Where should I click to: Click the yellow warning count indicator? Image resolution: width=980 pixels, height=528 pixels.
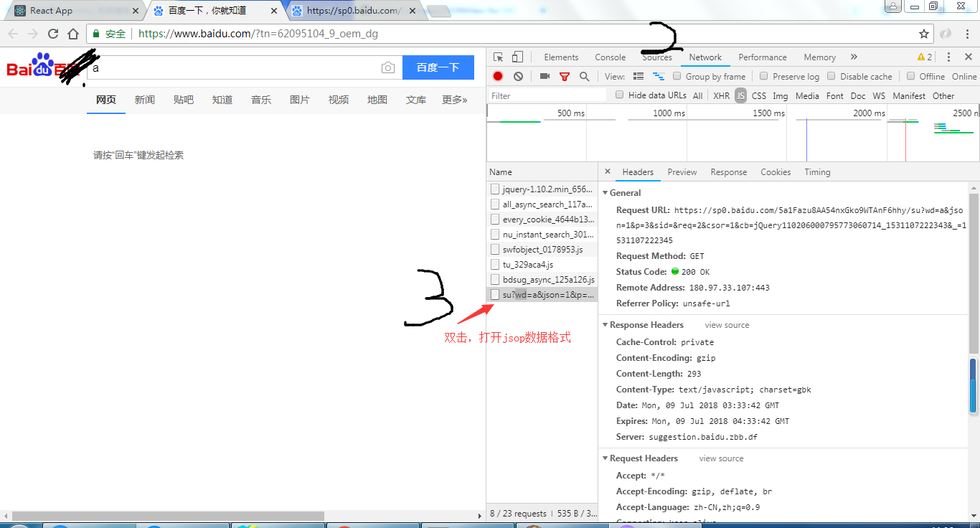pos(925,57)
